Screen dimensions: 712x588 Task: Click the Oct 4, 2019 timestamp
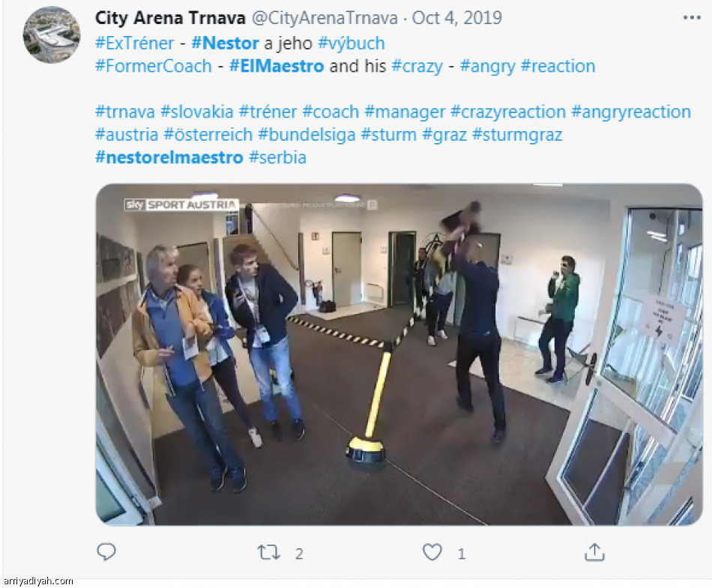[457, 18]
